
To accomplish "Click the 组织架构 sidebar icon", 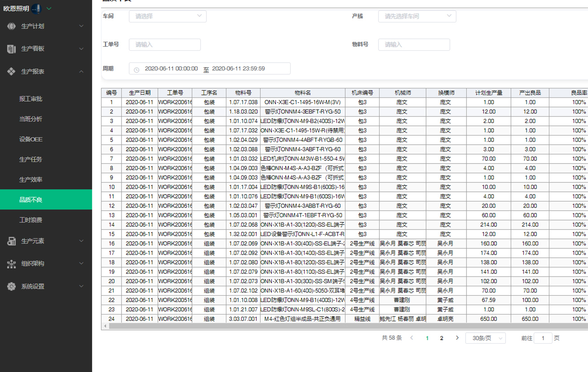I will (x=12, y=264).
